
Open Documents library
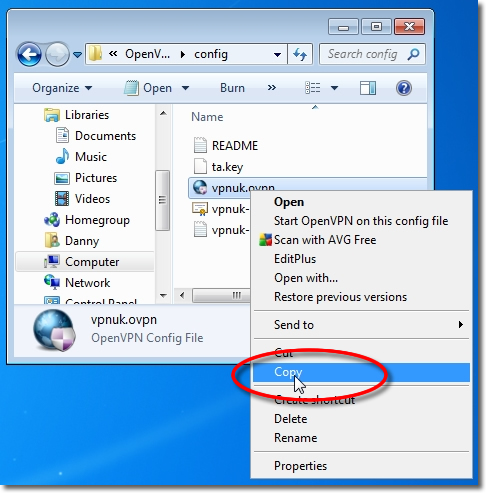(x=105, y=136)
